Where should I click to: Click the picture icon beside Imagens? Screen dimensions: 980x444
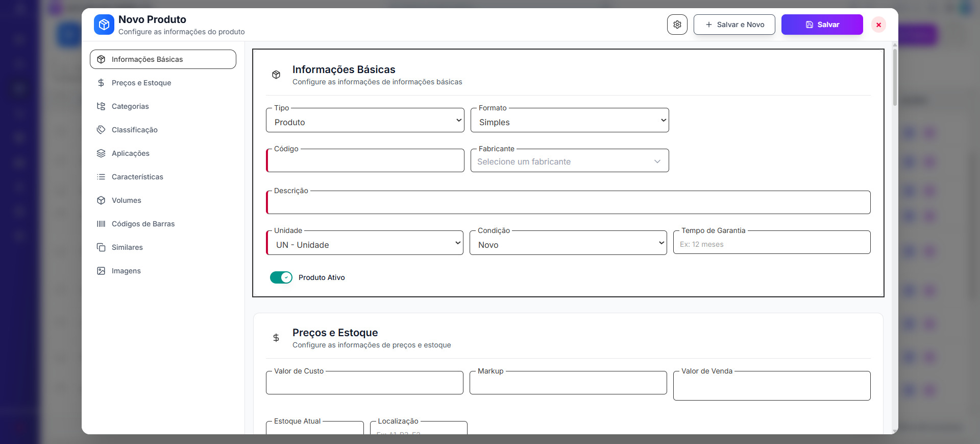pos(101,271)
